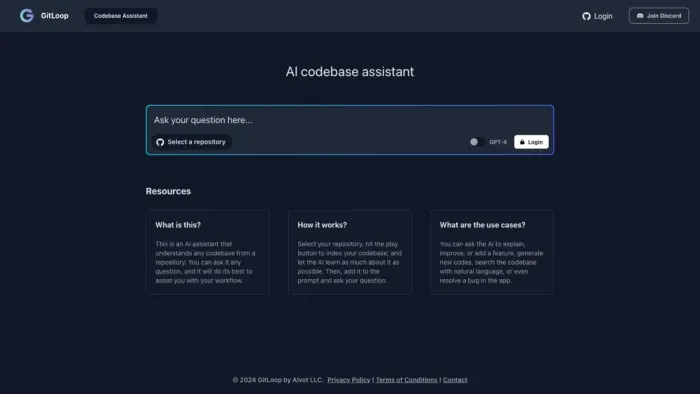Screen dimensions: 700x394
Task: Click the GitLoop brand name
Action: (54, 16)
